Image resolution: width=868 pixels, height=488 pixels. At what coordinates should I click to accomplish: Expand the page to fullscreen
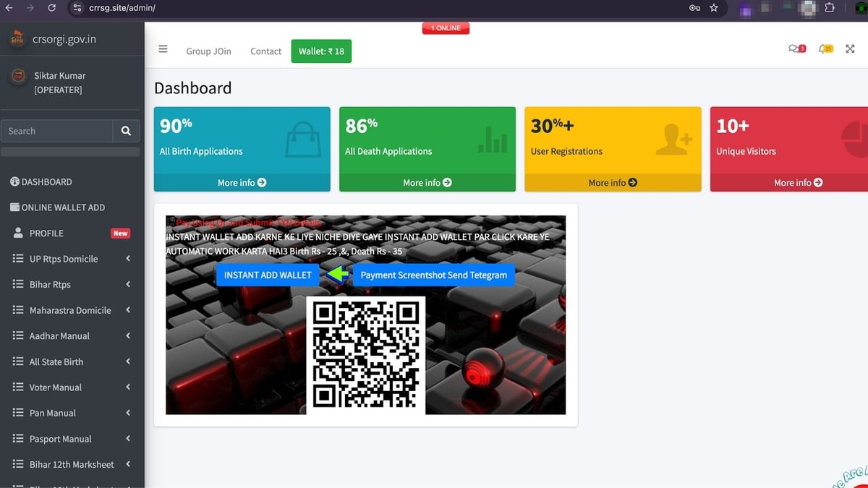[x=850, y=49]
